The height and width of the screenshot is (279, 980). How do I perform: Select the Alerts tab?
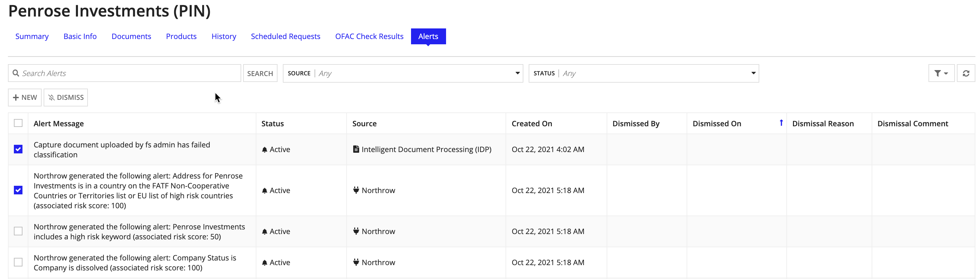coord(428,36)
